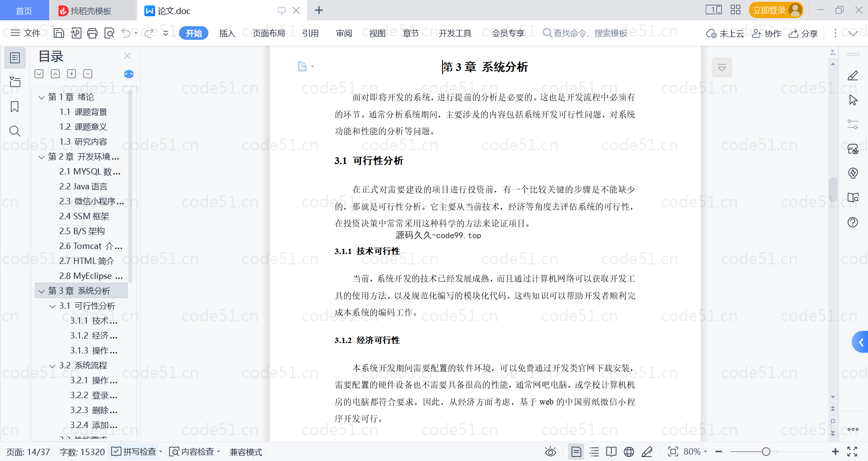Viewport: 868px width, 461px height.
Task: Click the 立即登录 login button
Action: click(776, 10)
